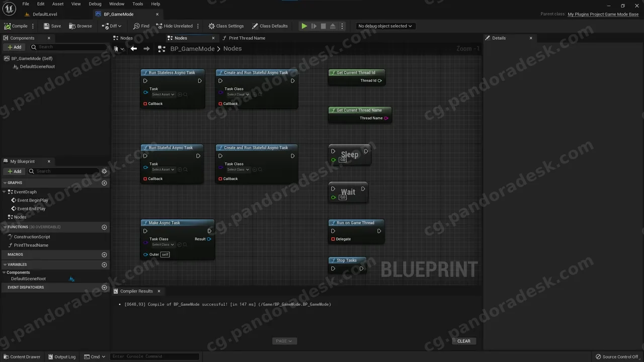
Task: Open the Asset menu
Action: pyautogui.click(x=58, y=4)
